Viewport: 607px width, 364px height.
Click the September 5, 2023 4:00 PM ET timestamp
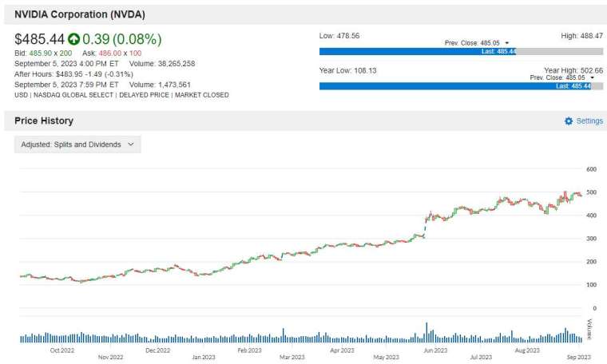[x=66, y=63]
